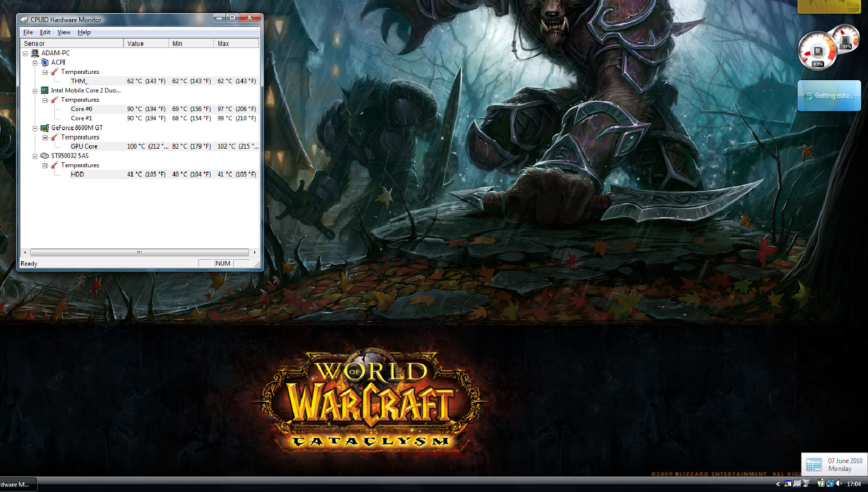Click the taskbar Hardware Monitor button
Viewport: 868px width, 492px height.
(18, 485)
